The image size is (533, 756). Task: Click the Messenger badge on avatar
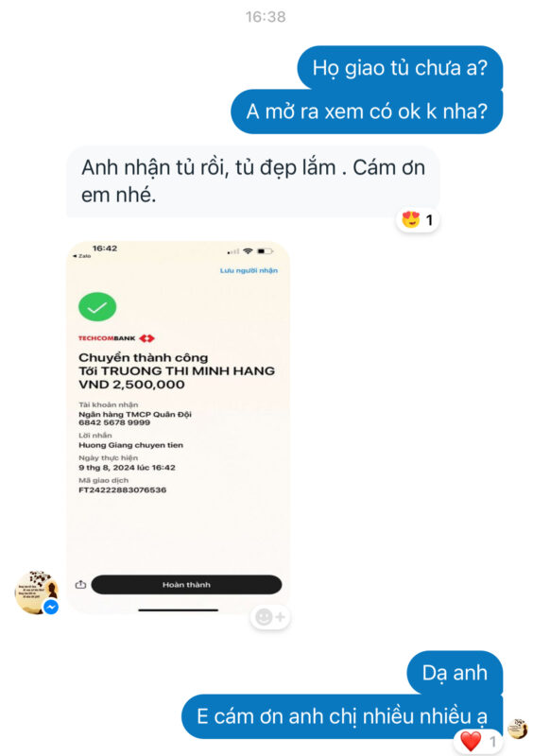[51, 607]
